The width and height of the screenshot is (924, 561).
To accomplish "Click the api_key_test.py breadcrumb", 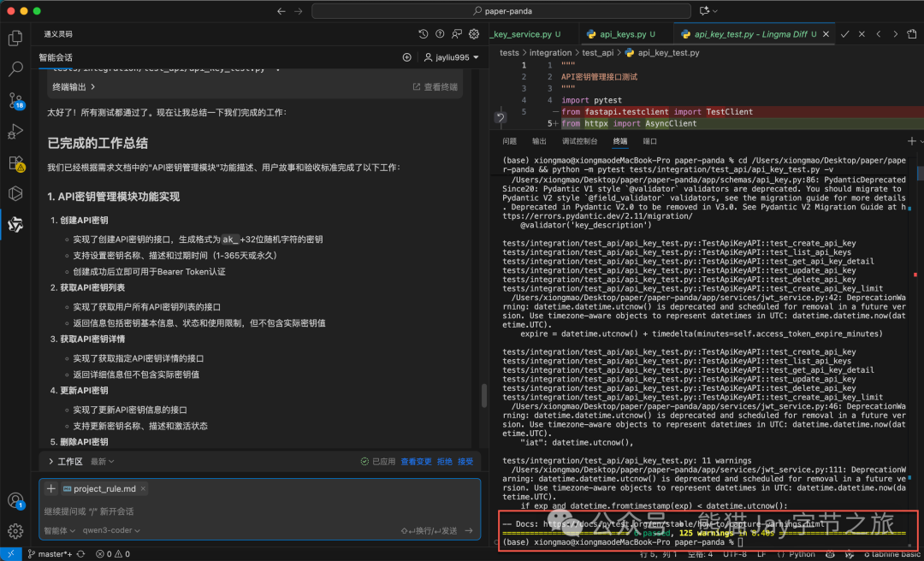I will pos(661,52).
